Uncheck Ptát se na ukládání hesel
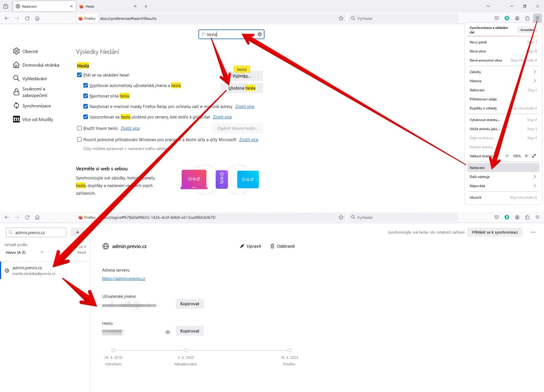The width and height of the screenshot is (544, 392). 79,75
